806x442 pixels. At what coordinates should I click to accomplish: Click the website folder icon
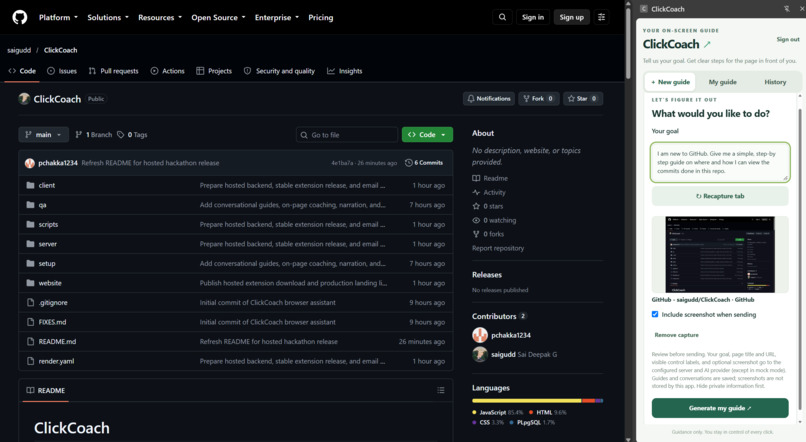pyautogui.click(x=30, y=283)
